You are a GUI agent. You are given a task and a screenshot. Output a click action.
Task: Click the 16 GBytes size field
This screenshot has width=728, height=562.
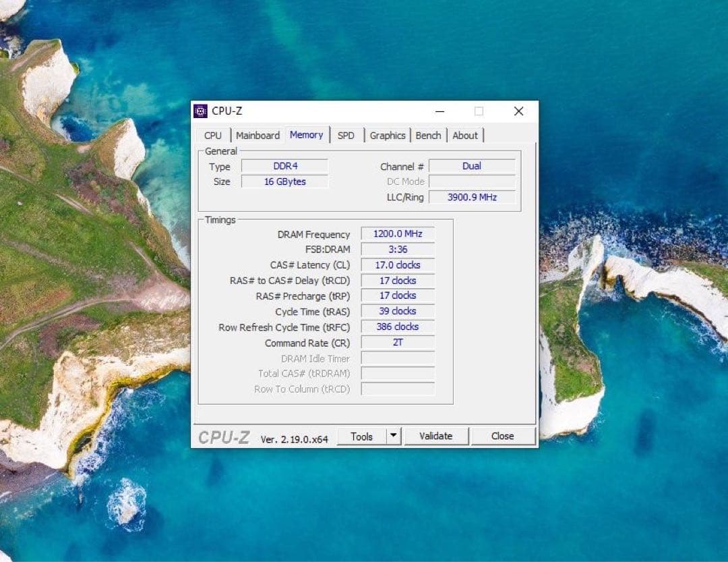point(285,181)
